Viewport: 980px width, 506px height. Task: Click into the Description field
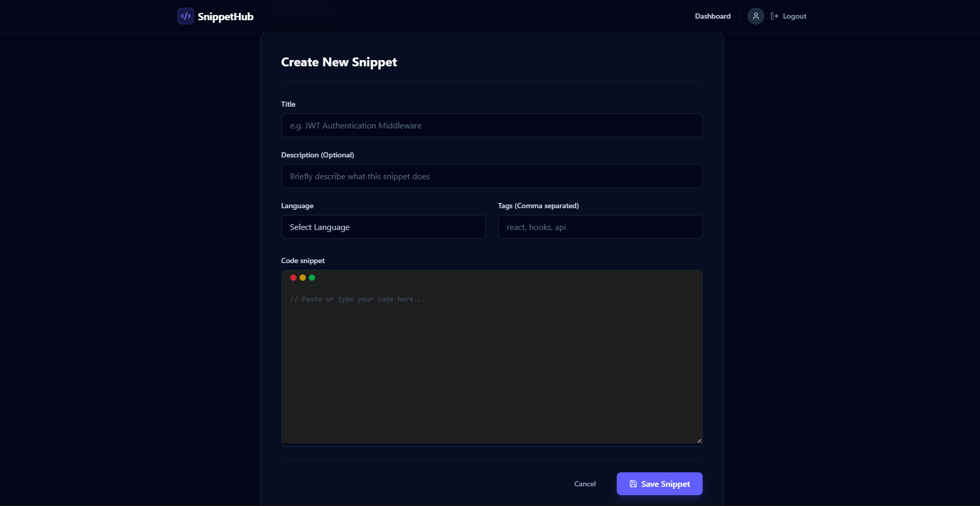click(x=492, y=176)
